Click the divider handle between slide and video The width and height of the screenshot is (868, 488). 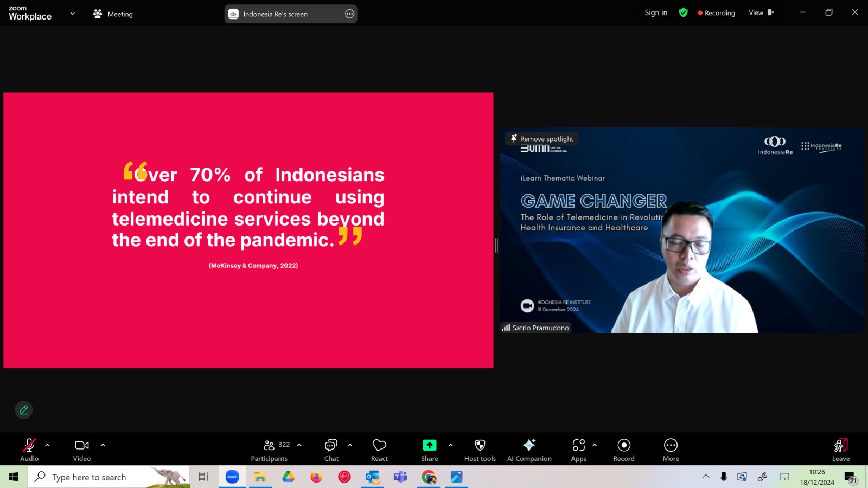pos(496,245)
